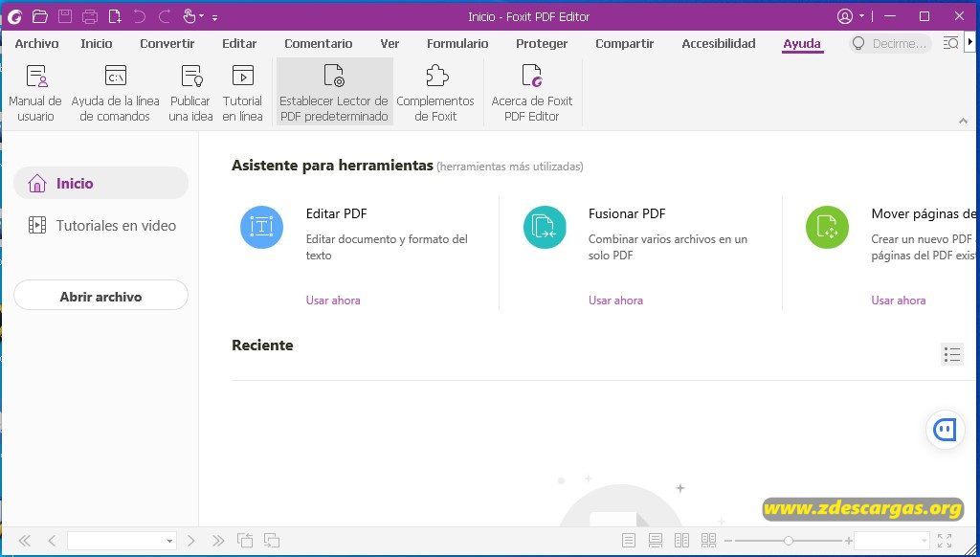This screenshot has width=980, height=557.
Task: Expand more ribbon tabs arrow
Action: (970, 42)
